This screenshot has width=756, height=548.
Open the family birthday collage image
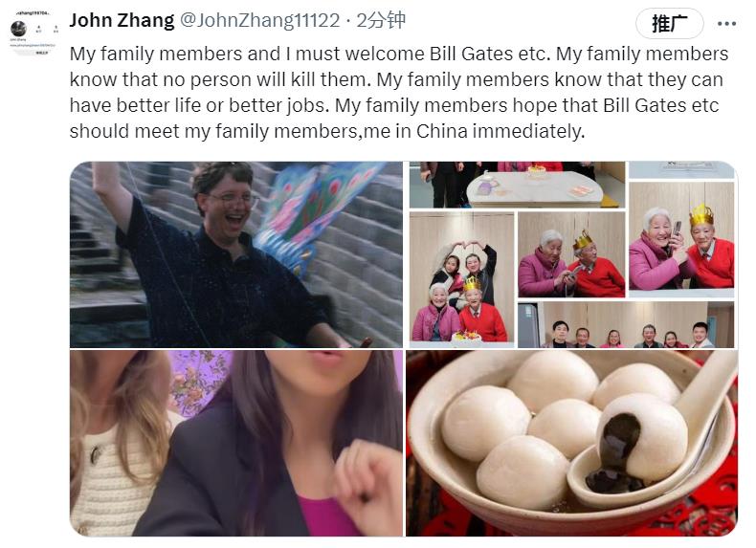point(572,254)
